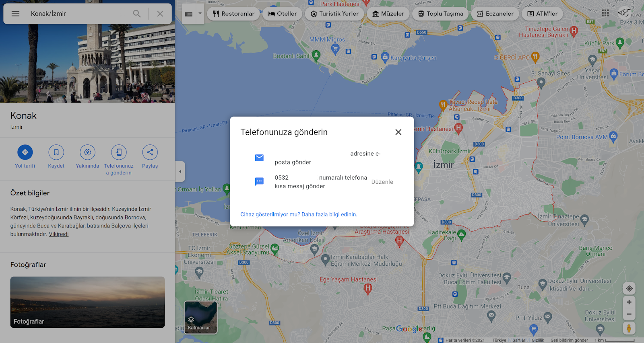Image resolution: width=644 pixels, height=343 pixels.
Task: Filter by Restoranlar
Action: 233,14
